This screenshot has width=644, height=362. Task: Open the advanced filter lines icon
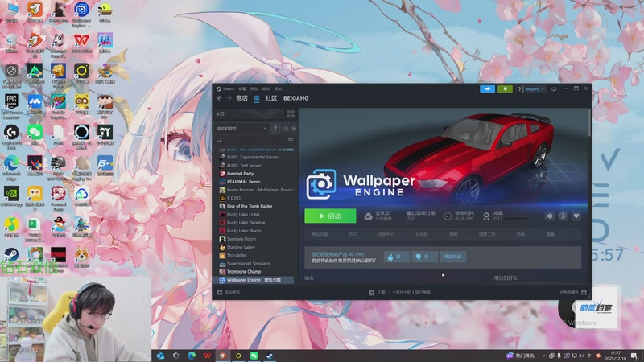(291, 140)
